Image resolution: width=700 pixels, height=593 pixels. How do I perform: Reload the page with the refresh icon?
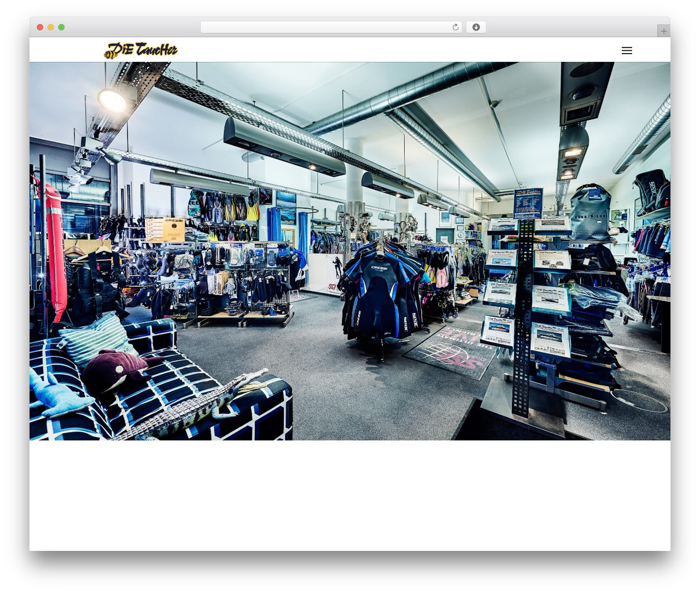(x=456, y=27)
